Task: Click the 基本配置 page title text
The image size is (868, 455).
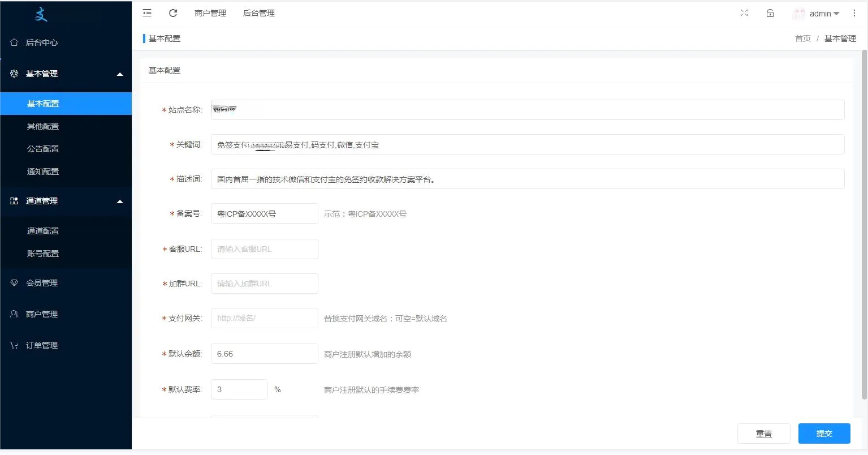Action: click(x=165, y=38)
